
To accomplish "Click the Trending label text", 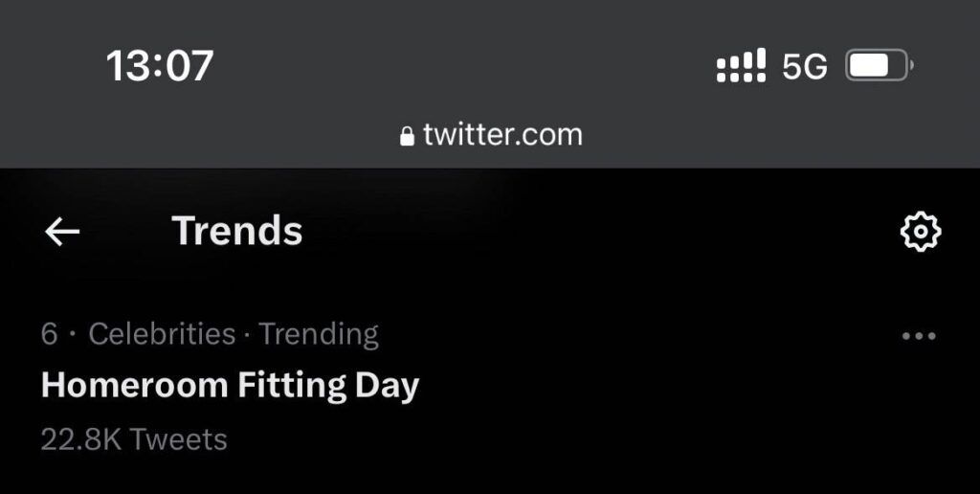I will click(x=319, y=334).
